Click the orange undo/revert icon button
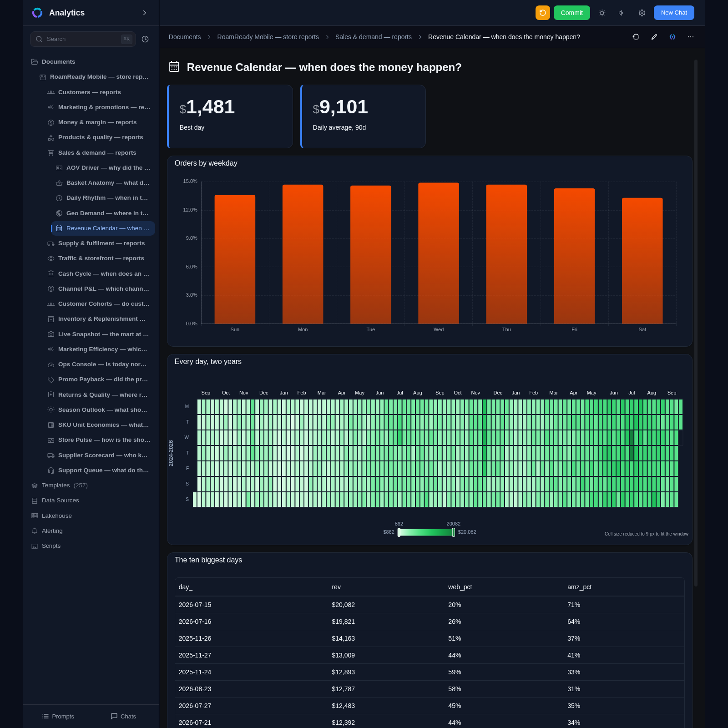Viewport: 728px width, 728px height. (542, 13)
